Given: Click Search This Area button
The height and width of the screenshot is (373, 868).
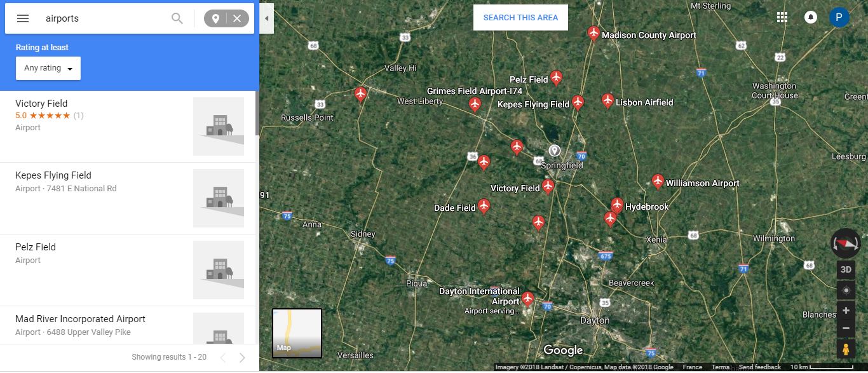Looking at the screenshot, I should 520,18.
